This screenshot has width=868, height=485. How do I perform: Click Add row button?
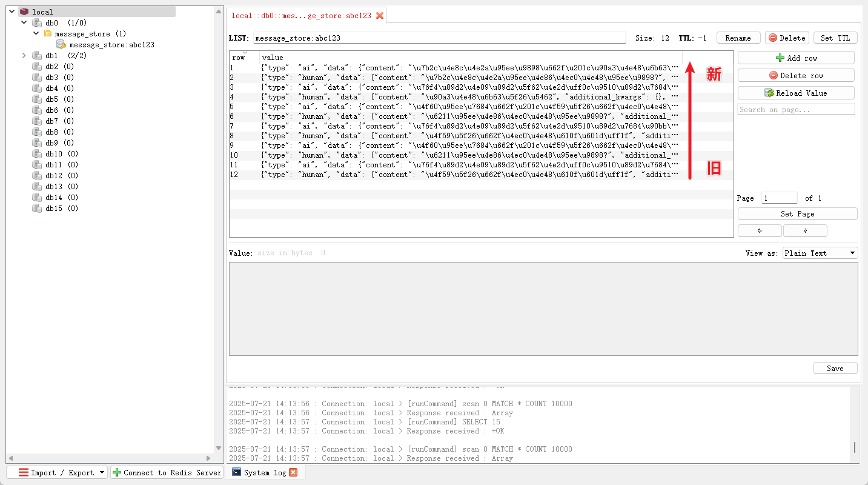click(796, 58)
